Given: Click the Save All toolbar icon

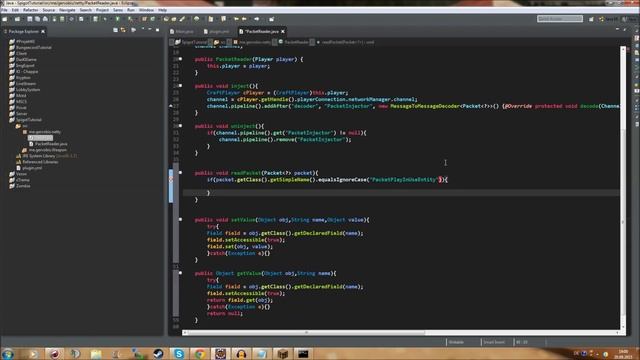Looking at the screenshot, I should pos(38,19).
